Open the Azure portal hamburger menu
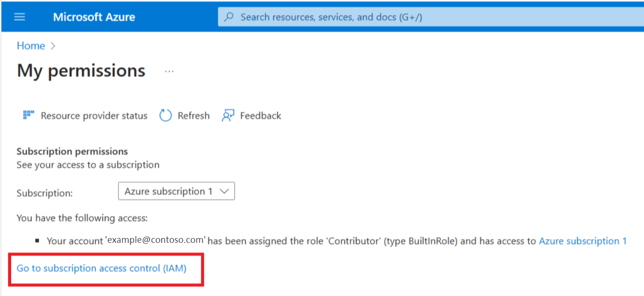The height and width of the screenshot is (296, 644). (20, 17)
